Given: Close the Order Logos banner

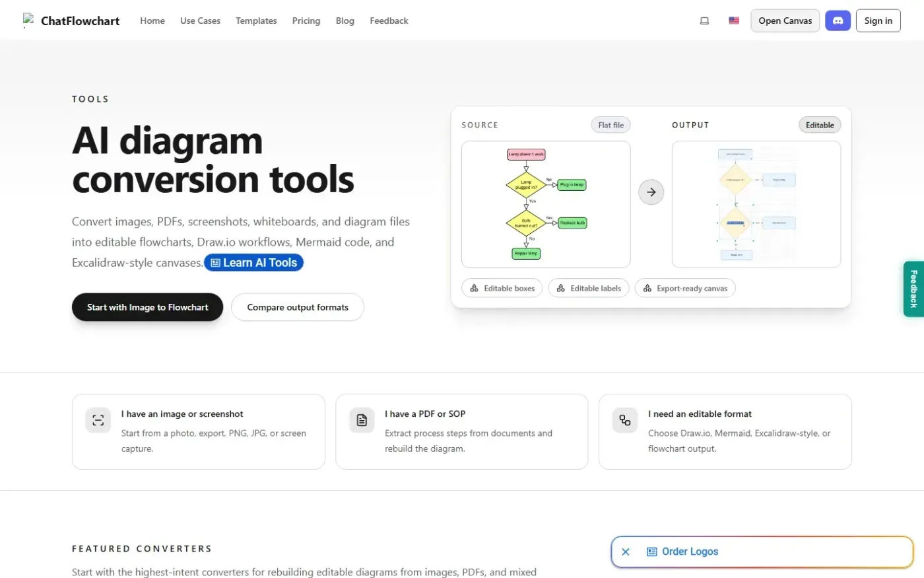Looking at the screenshot, I should tap(626, 552).
